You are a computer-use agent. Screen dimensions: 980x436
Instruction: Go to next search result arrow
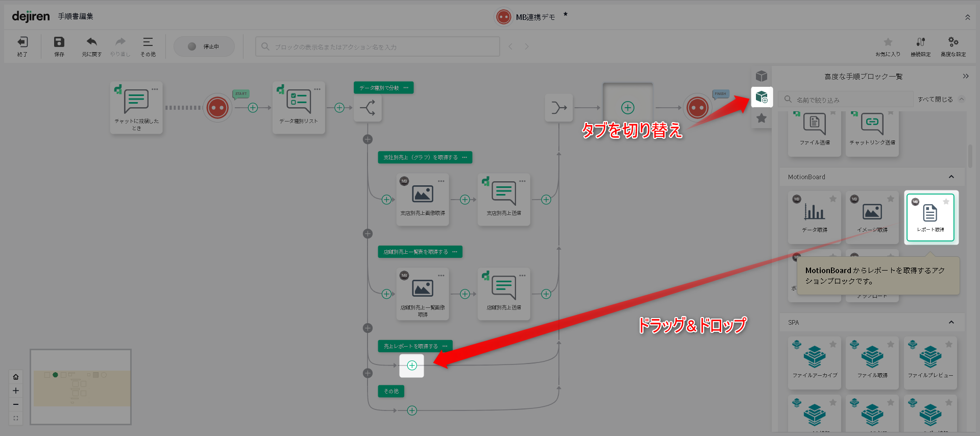point(527,46)
